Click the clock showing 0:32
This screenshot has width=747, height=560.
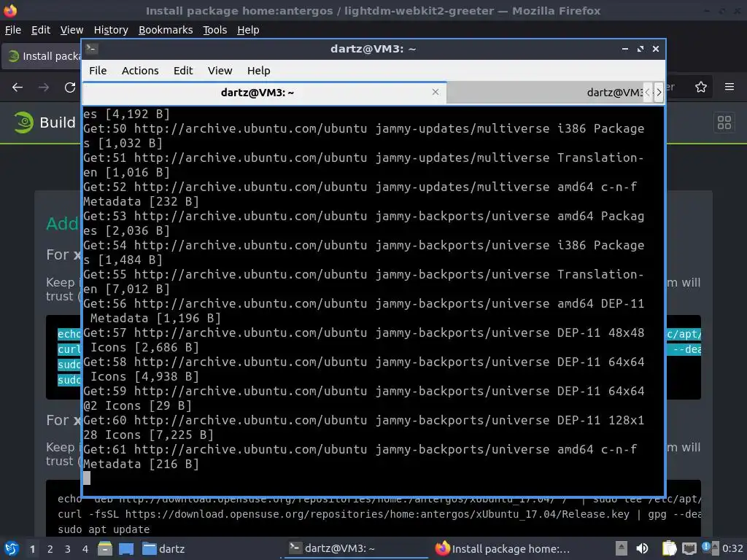[x=732, y=548]
